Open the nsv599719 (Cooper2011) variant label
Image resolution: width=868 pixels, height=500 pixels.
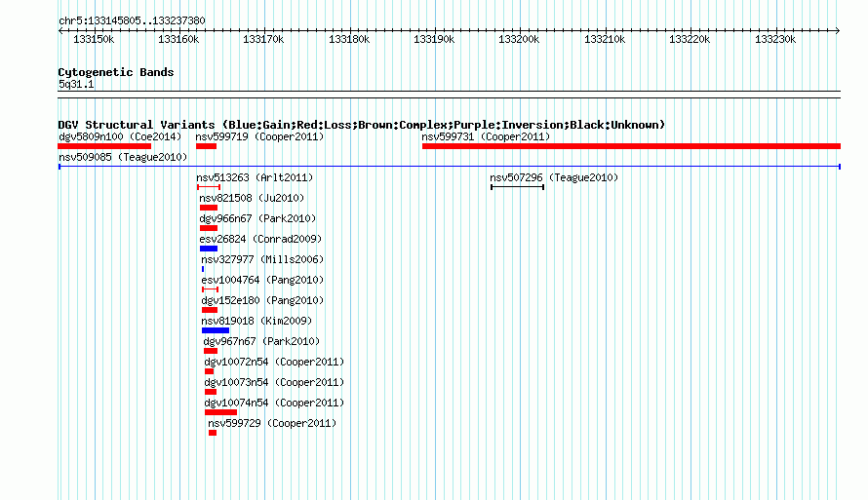(259, 136)
